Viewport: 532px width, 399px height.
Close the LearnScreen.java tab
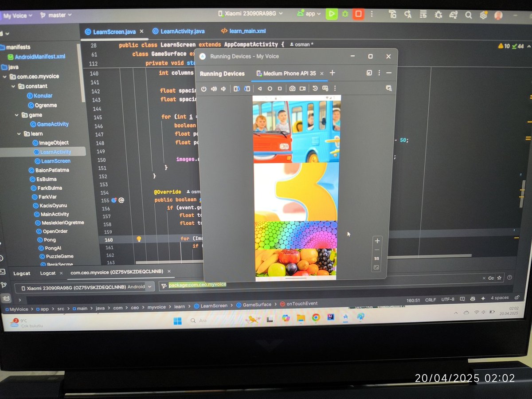click(141, 32)
